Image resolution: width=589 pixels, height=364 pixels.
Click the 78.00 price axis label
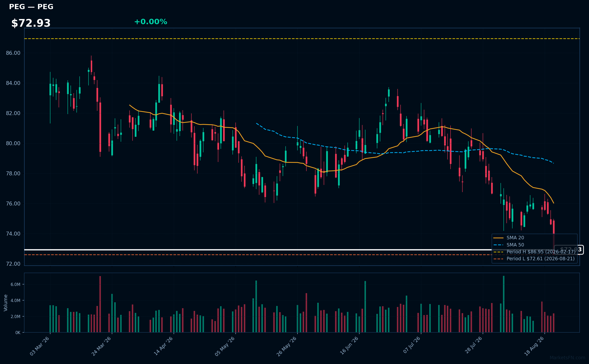click(x=13, y=174)
